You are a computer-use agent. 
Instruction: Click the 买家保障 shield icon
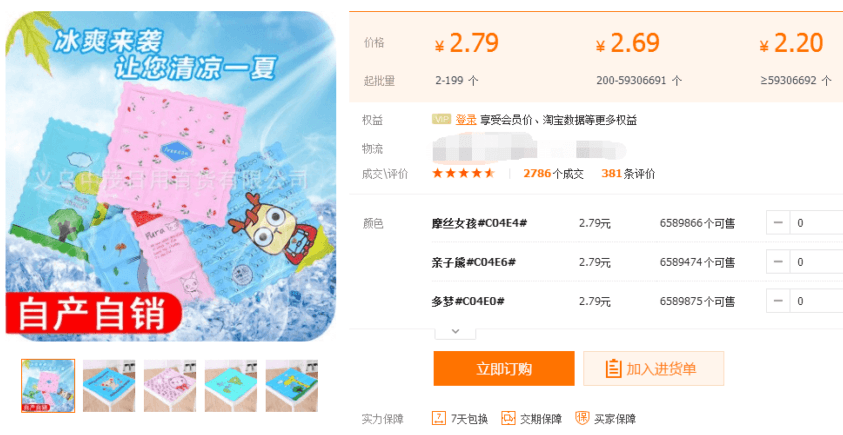point(582,418)
